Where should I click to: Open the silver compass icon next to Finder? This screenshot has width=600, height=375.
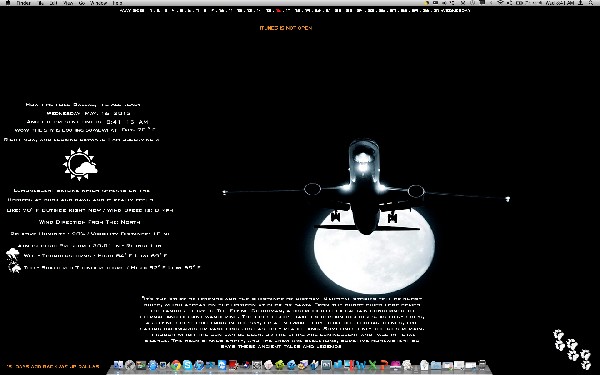(x=130, y=365)
